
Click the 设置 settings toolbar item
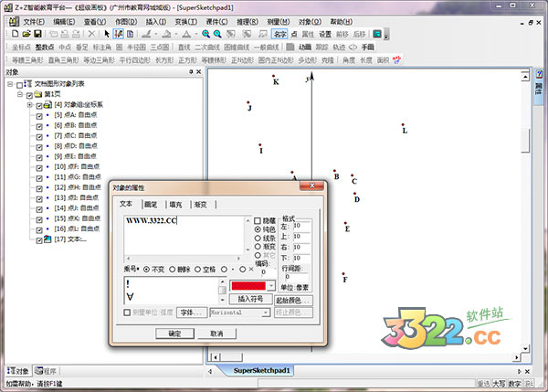click(324, 34)
